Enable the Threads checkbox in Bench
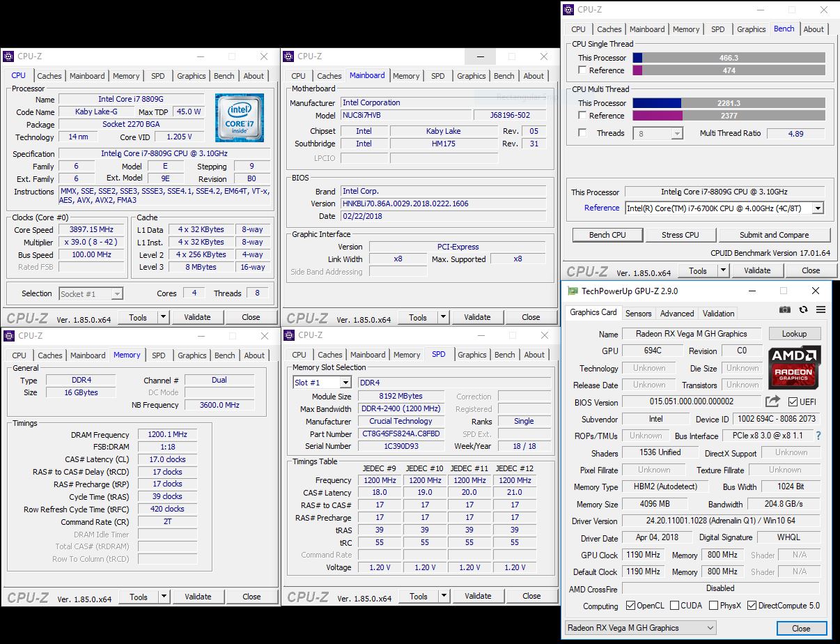The image size is (840, 644). (582, 133)
